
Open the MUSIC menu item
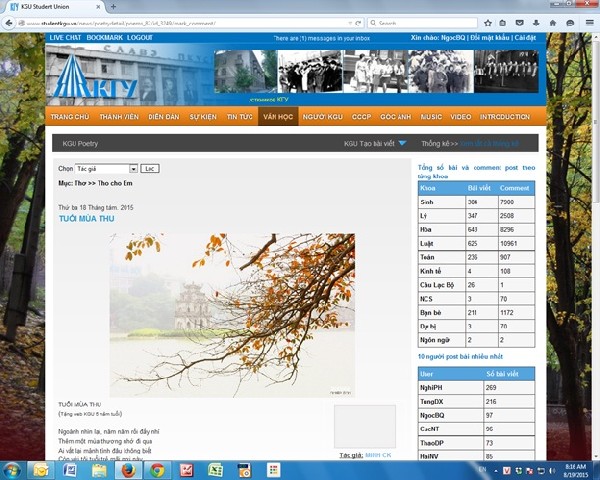431,117
